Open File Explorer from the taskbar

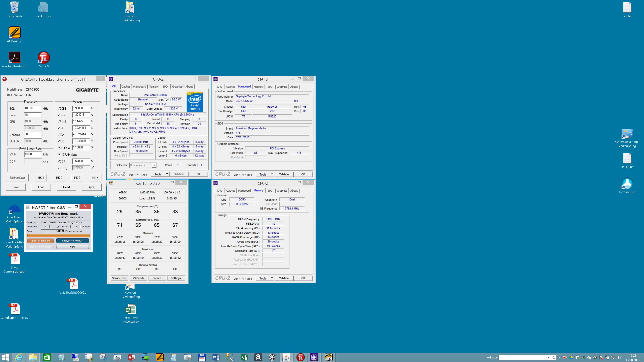click(33, 357)
